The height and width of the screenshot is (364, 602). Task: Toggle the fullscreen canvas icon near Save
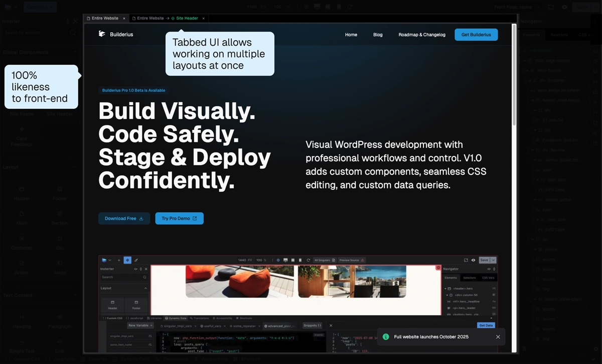[x=551, y=7]
